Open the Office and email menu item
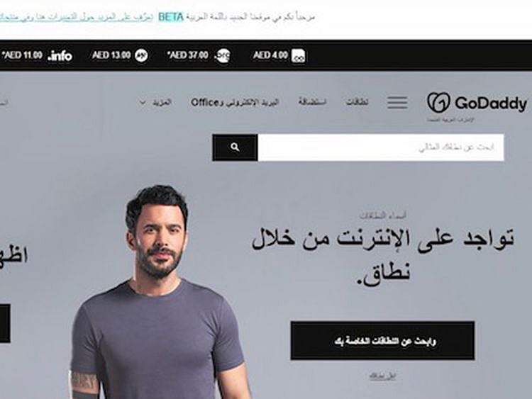 click(x=235, y=102)
